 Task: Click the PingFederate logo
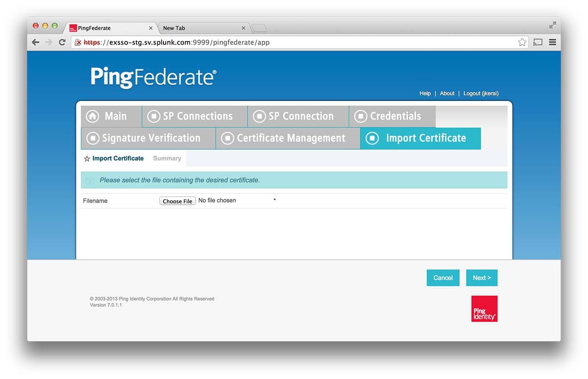pyautogui.click(x=154, y=78)
